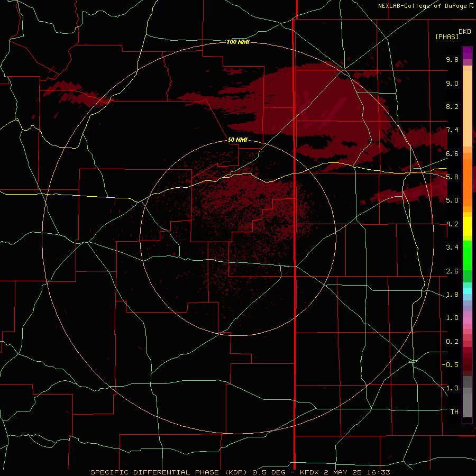Select the purple top color bar segment
This screenshot has height=476, width=476.
tap(467, 53)
